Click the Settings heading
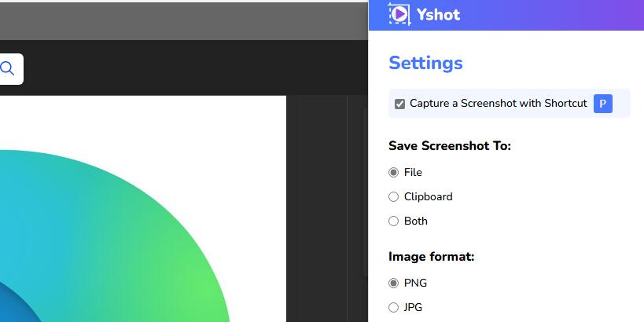Viewport: 644px width, 322px height. click(x=425, y=63)
